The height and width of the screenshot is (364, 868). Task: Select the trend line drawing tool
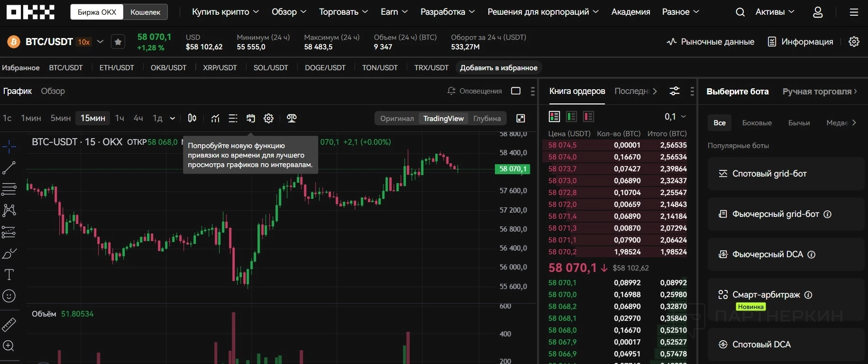9,168
